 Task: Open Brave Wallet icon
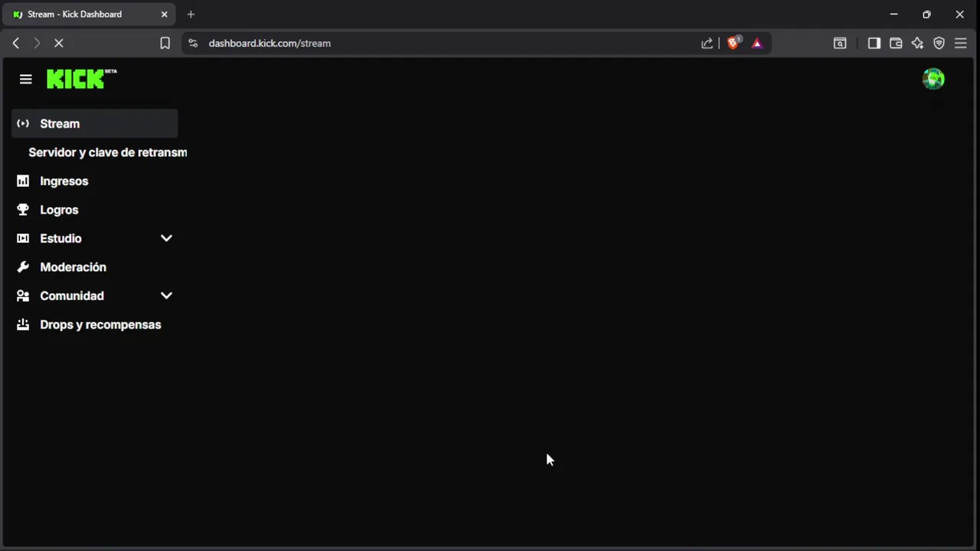(x=896, y=43)
